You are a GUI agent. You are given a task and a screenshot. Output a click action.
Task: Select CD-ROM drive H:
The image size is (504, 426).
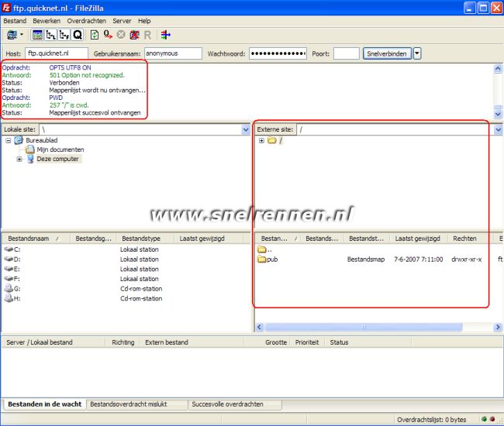tap(12, 298)
